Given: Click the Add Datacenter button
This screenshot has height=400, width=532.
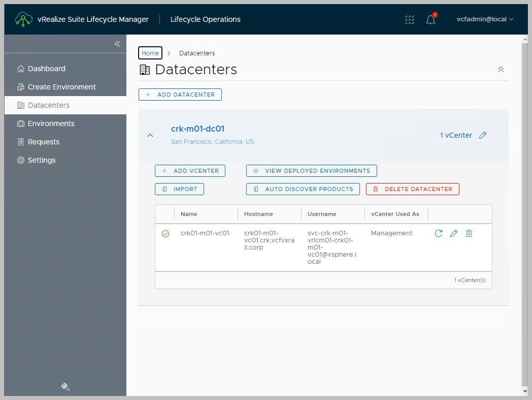Looking at the screenshot, I should click(x=180, y=95).
